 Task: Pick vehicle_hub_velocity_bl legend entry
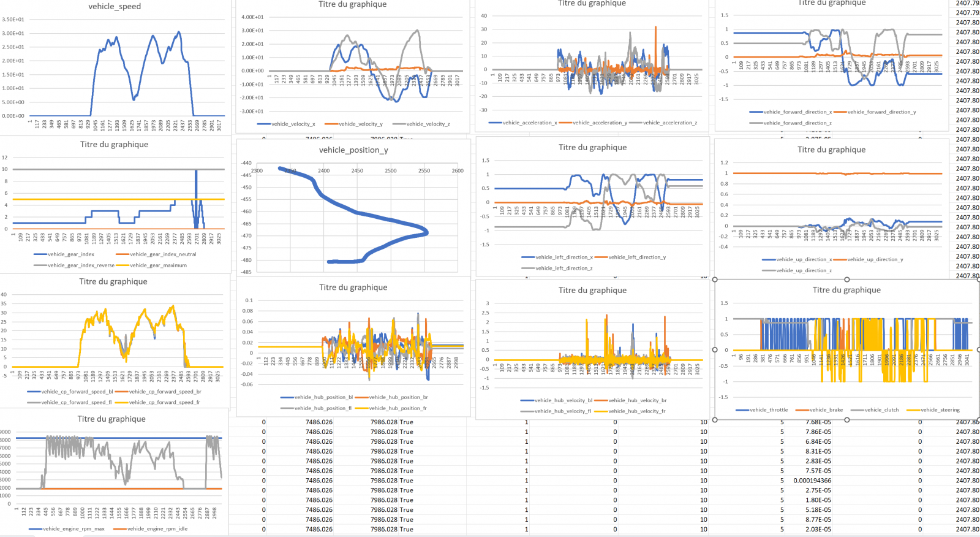click(x=556, y=400)
